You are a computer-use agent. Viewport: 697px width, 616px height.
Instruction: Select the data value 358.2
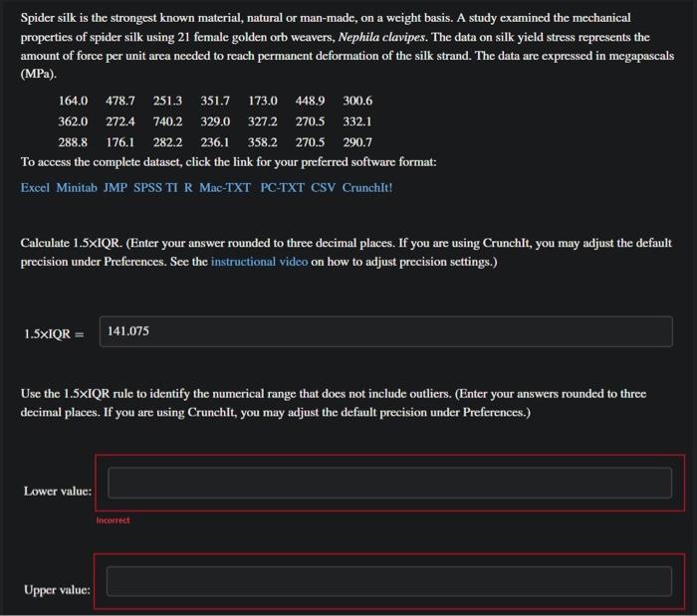[263, 142]
